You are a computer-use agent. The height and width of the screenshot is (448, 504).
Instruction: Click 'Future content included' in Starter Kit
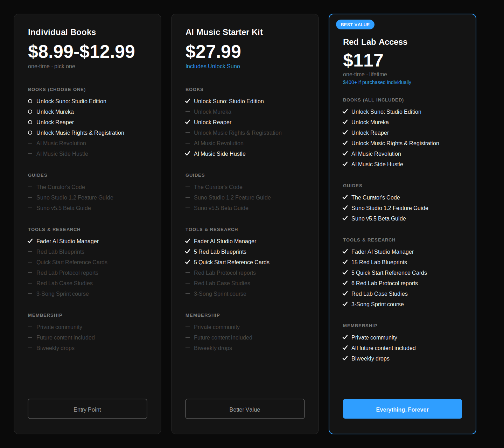click(223, 337)
